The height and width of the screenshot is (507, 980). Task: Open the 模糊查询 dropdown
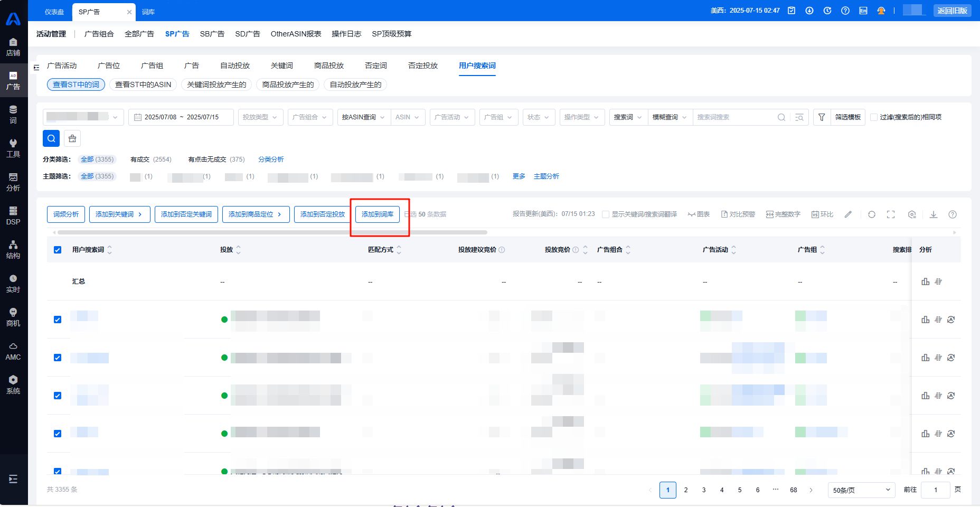(x=670, y=117)
